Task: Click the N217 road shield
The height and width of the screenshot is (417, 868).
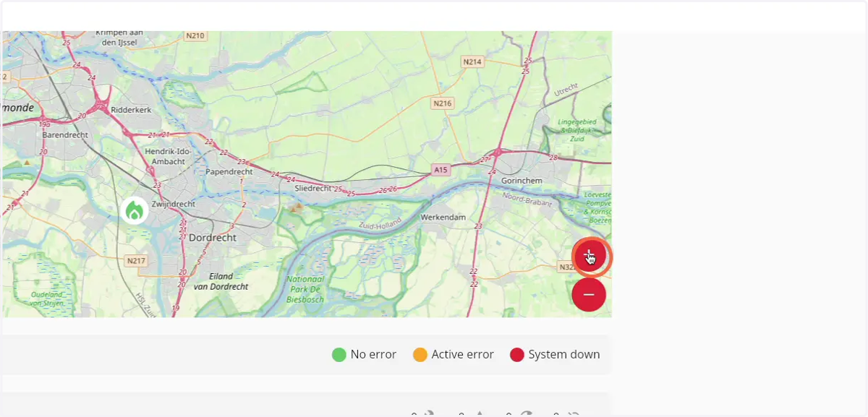Action: coord(135,260)
